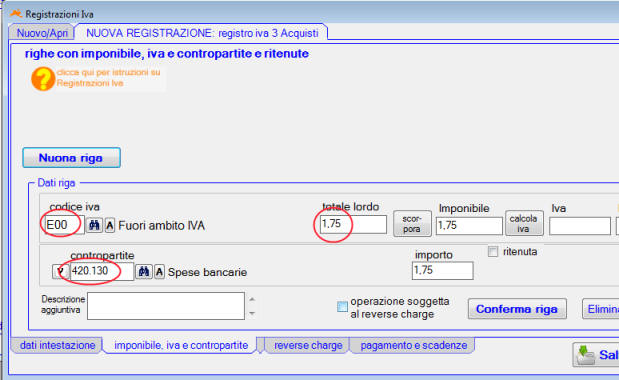Click the orange question mark help icon

coord(43,79)
